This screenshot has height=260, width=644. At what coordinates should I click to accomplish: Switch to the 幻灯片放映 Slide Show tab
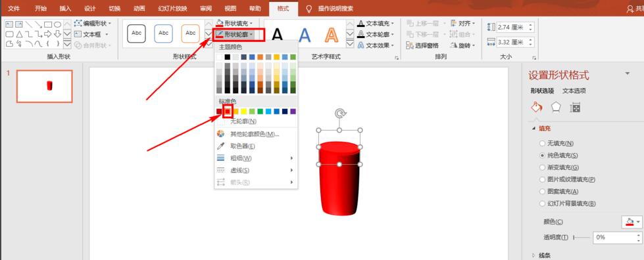point(172,9)
